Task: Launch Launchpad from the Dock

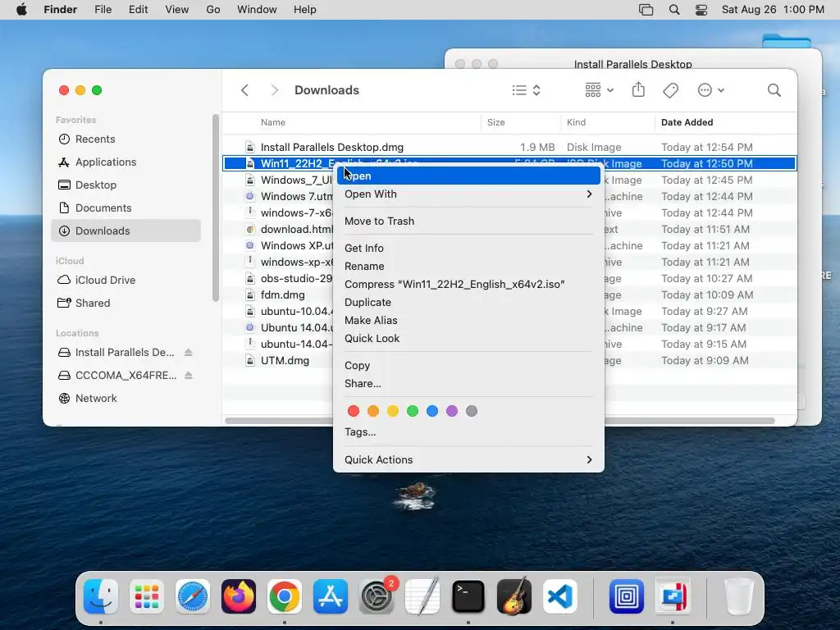Action: click(147, 596)
